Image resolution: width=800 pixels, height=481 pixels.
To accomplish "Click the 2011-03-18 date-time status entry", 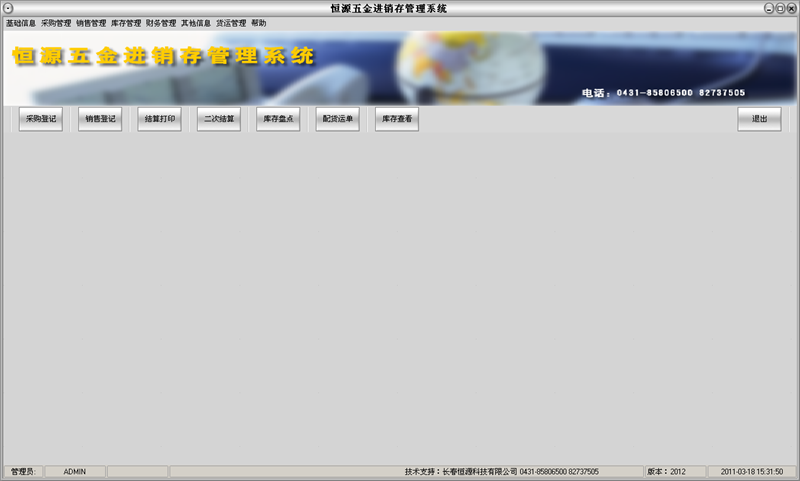I will [752, 472].
